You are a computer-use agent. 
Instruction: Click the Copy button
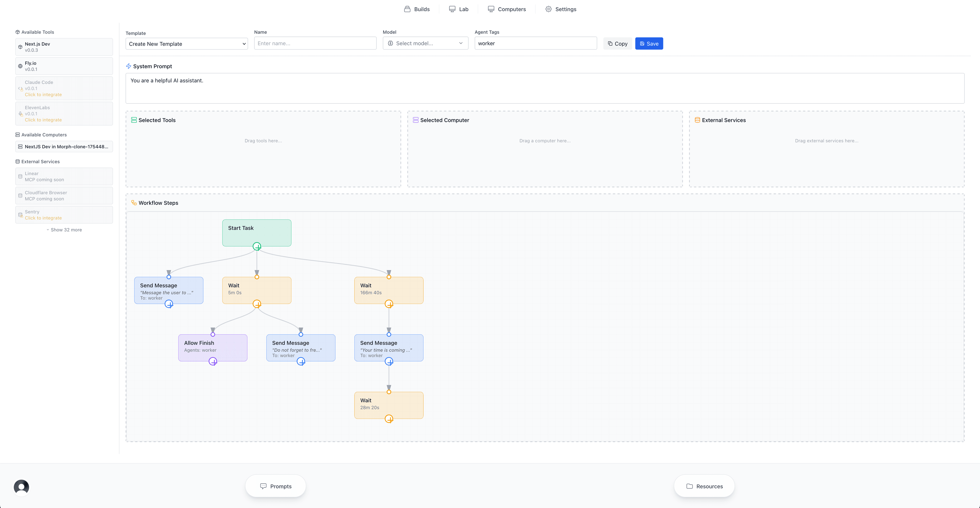click(617, 44)
